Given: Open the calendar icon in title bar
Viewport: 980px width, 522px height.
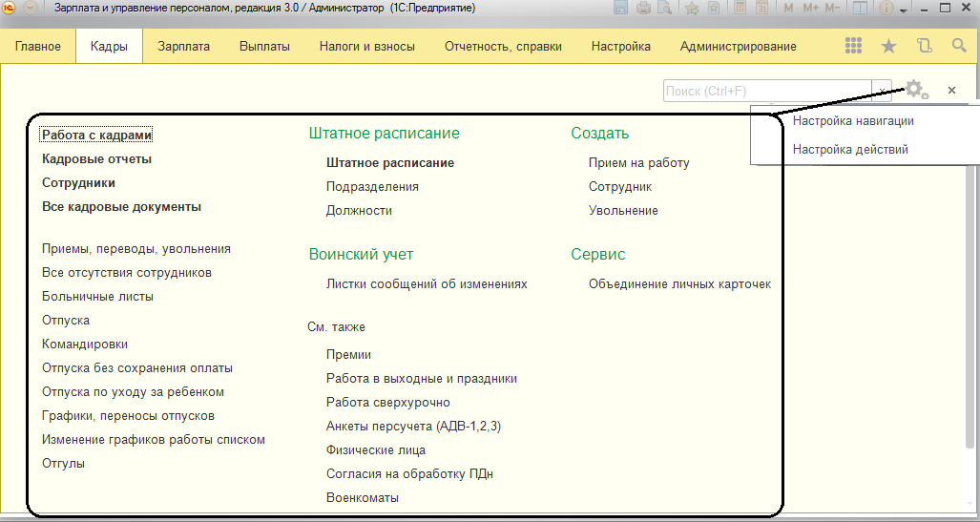Looking at the screenshot, I should pos(762,9).
